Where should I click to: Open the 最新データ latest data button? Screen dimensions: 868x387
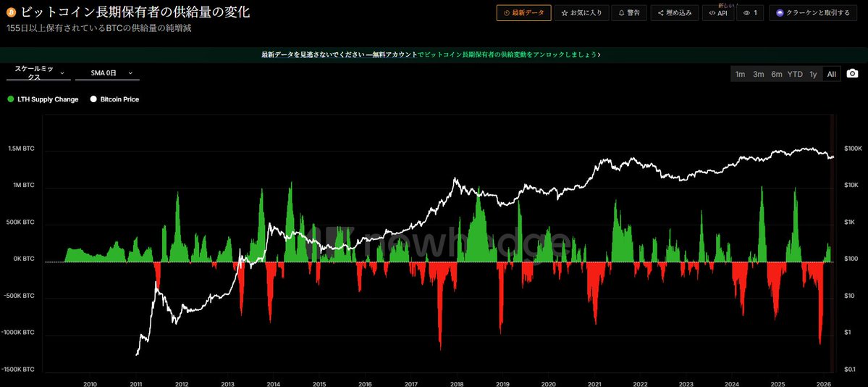[523, 13]
